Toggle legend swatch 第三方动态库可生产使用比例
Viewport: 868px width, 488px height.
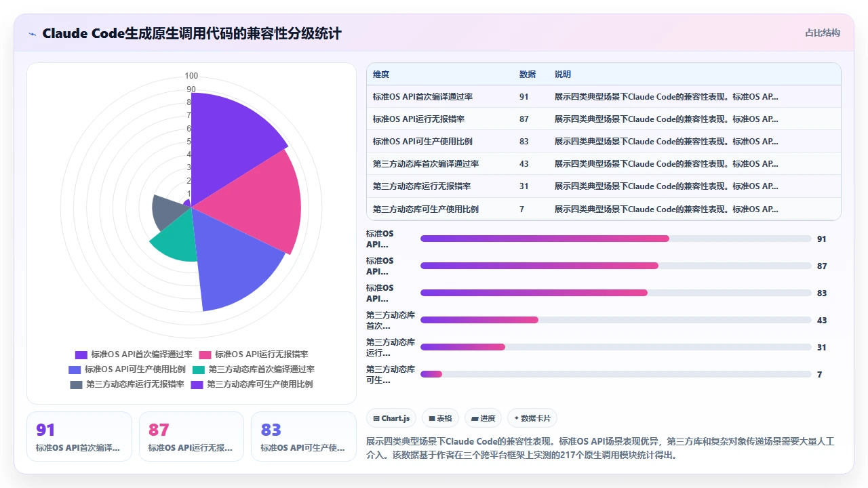point(197,384)
